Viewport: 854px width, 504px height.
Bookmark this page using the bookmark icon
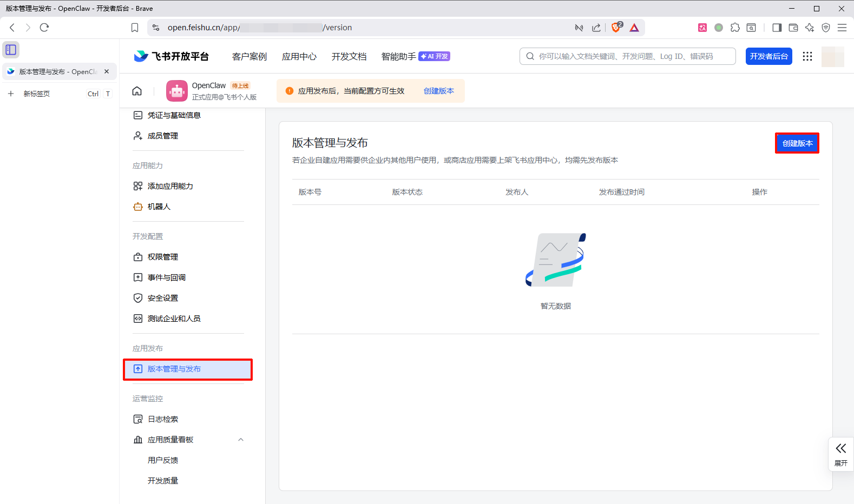click(x=135, y=28)
